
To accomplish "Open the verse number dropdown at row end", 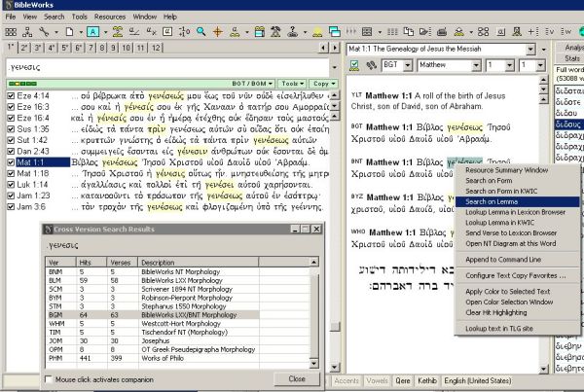I will pyautogui.click(x=541, y=66).
